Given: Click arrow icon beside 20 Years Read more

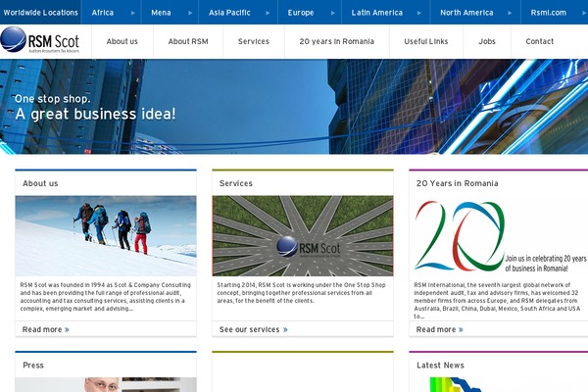Looking at the screenshot, I should pyautogui.click(x=461, y=329).
